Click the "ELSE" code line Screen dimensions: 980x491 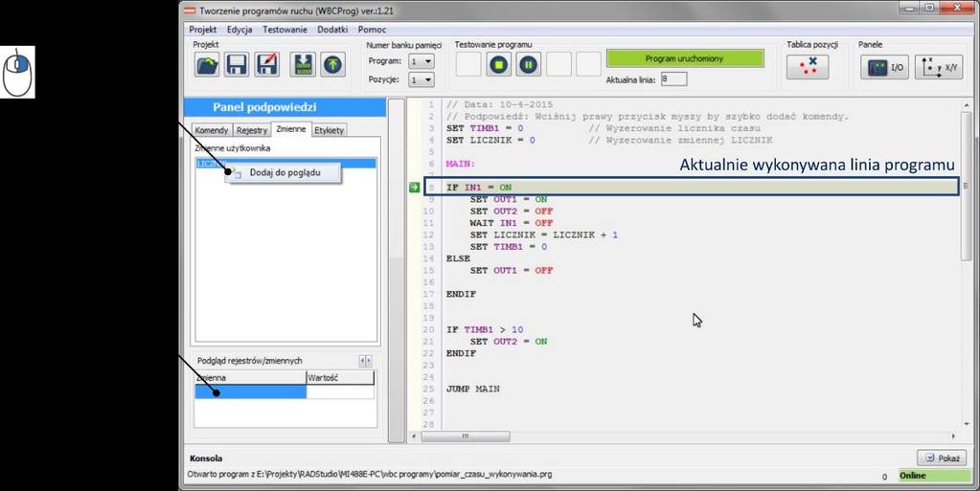point(458,258)
